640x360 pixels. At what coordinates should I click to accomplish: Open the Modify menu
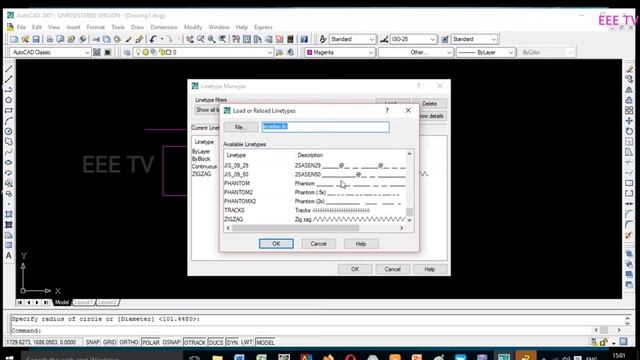pyautogui.click(x=193, y=27)
